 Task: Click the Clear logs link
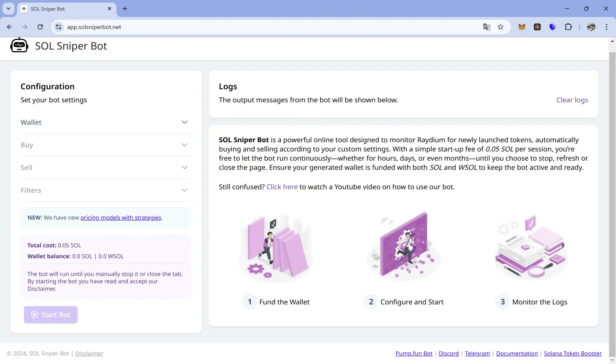[x=572, y=100]
